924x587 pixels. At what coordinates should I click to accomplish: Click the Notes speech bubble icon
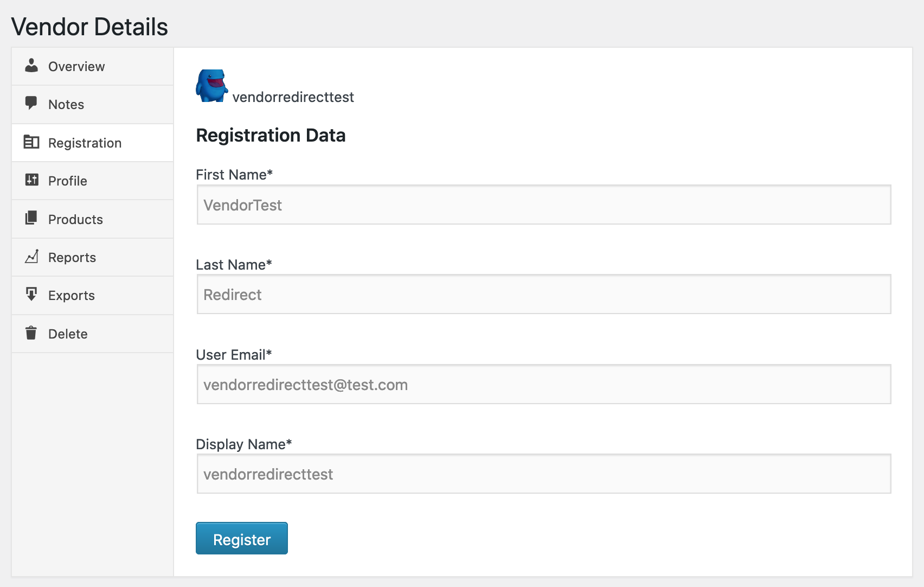(x=31, y=103)
